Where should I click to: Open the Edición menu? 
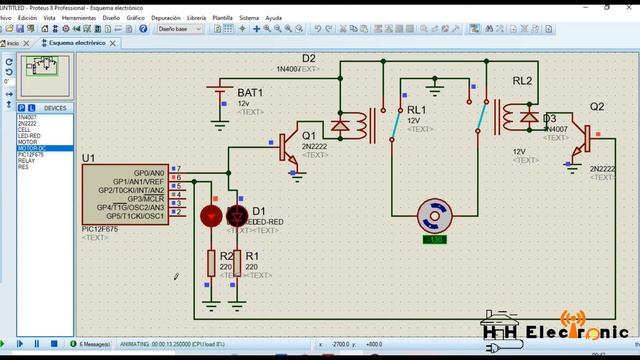click(x=27, y=18)
